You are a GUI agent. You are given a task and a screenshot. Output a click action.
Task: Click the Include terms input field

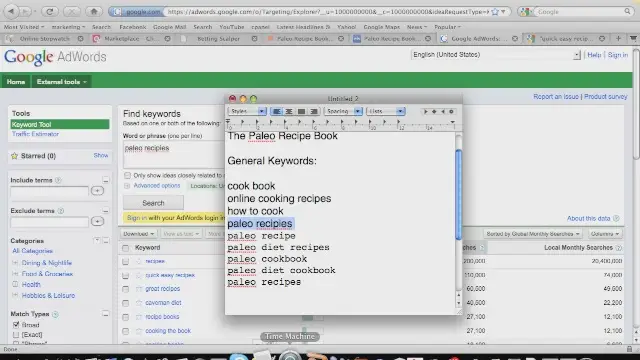pyautogui.click(x=49, y=191)
